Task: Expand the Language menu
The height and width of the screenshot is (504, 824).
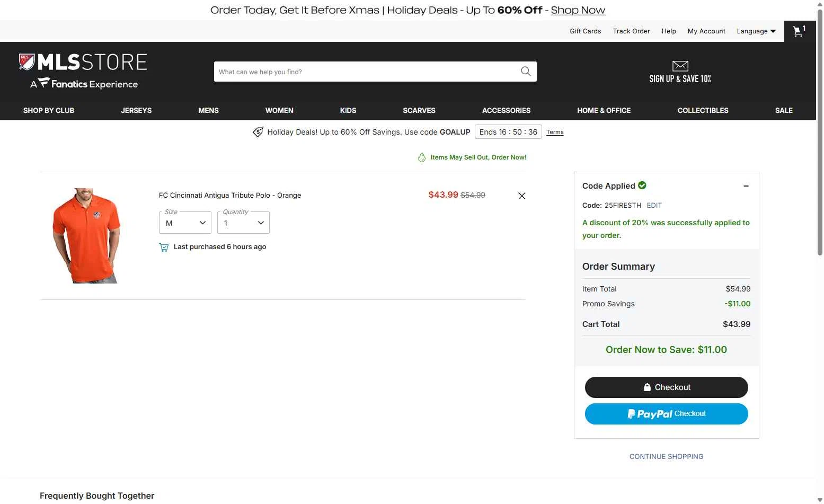Action: (756, 31)
